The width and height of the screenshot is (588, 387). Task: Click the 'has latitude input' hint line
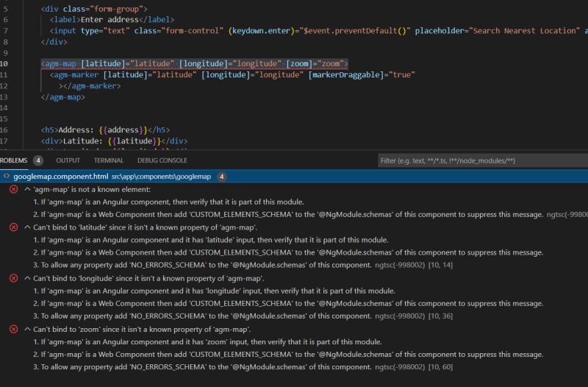coord(211,240)
